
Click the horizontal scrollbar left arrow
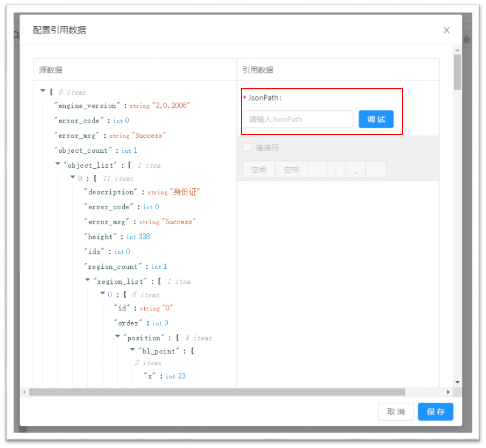[x=24, y=392]
